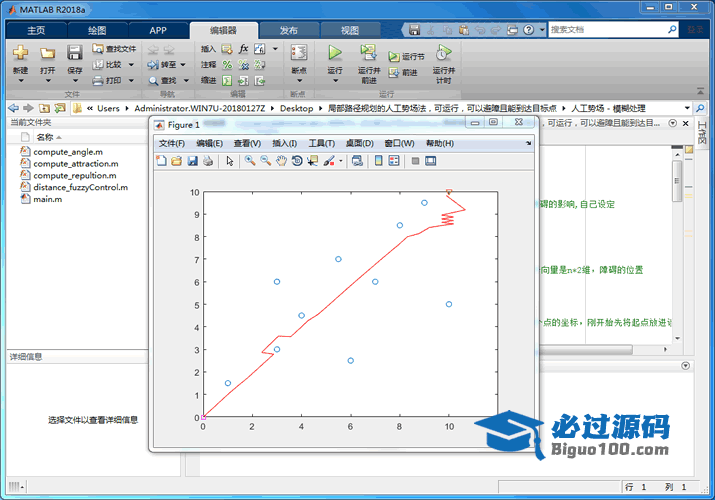The width and height of the screenshot is (715, 500).
Task: Open the 打开 dropdown arrow
Action: pyautogui.click(x=48, y=81)
